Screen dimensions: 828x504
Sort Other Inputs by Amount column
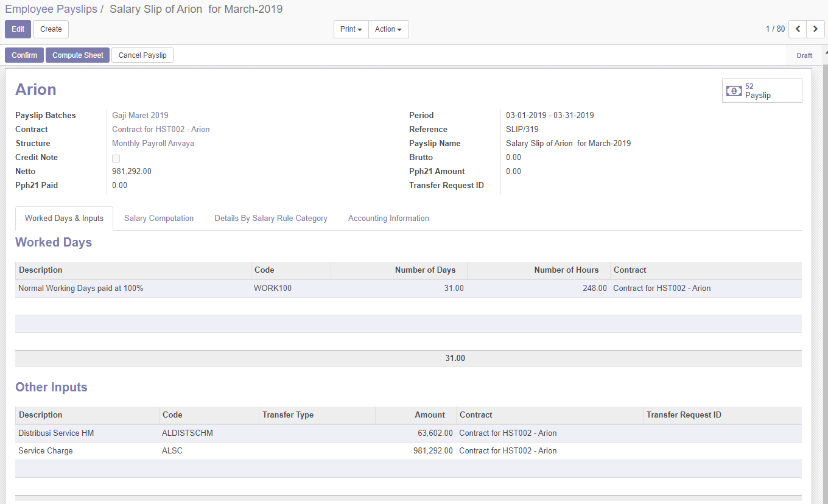(415, 415)
